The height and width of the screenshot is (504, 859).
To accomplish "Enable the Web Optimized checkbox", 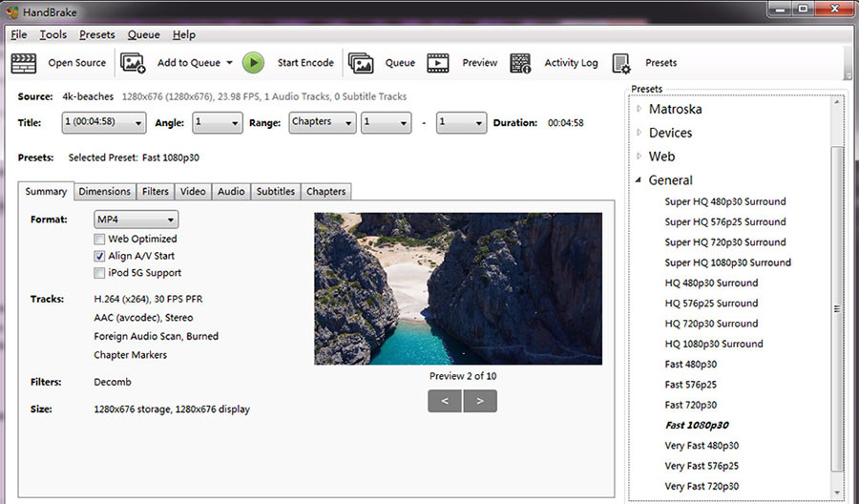I will coord(99,239).
